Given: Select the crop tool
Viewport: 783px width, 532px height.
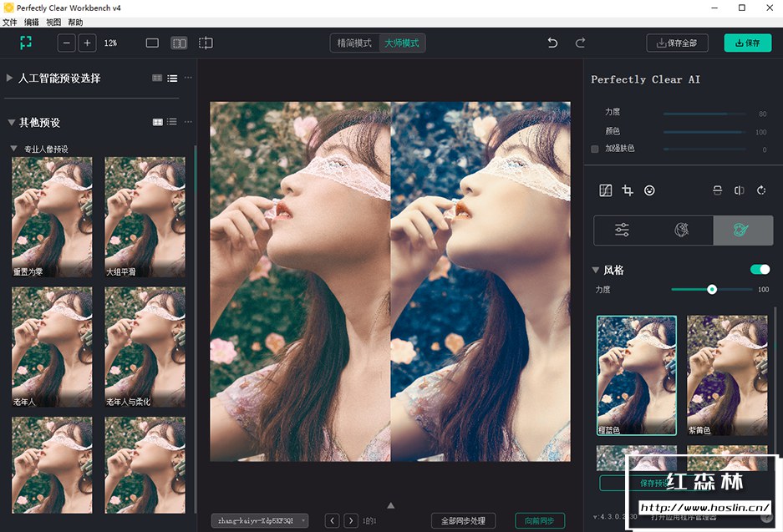Looking at the screenshot, I should pos(628,190).
